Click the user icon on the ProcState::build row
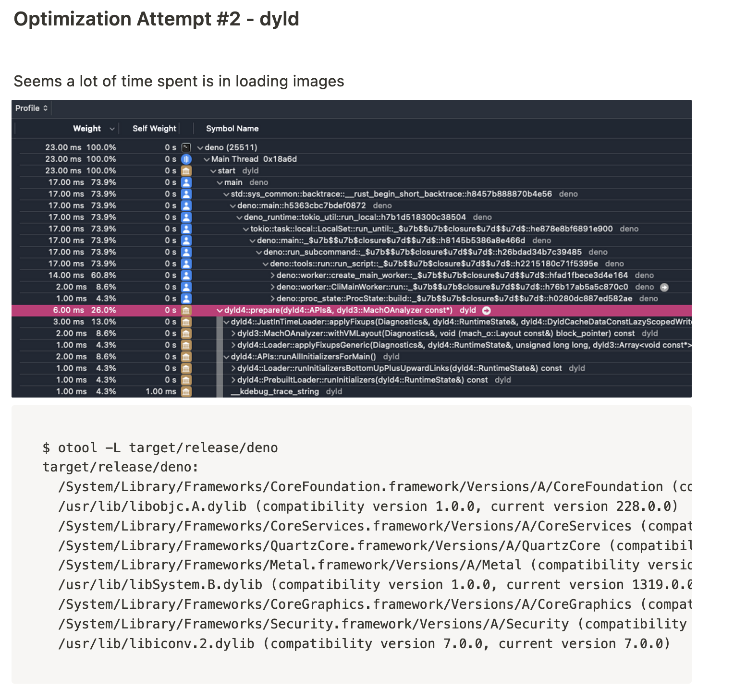 tap(186, 299)
